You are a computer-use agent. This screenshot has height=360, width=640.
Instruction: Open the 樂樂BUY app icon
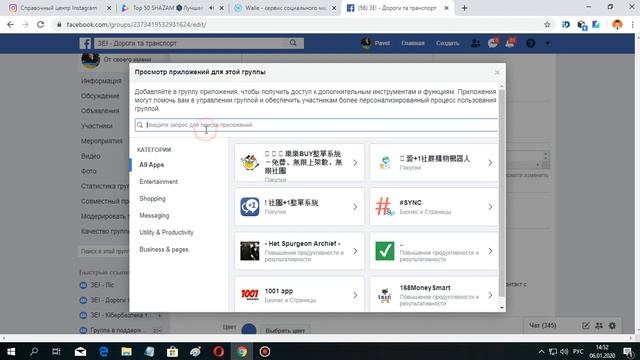point(249,162)
